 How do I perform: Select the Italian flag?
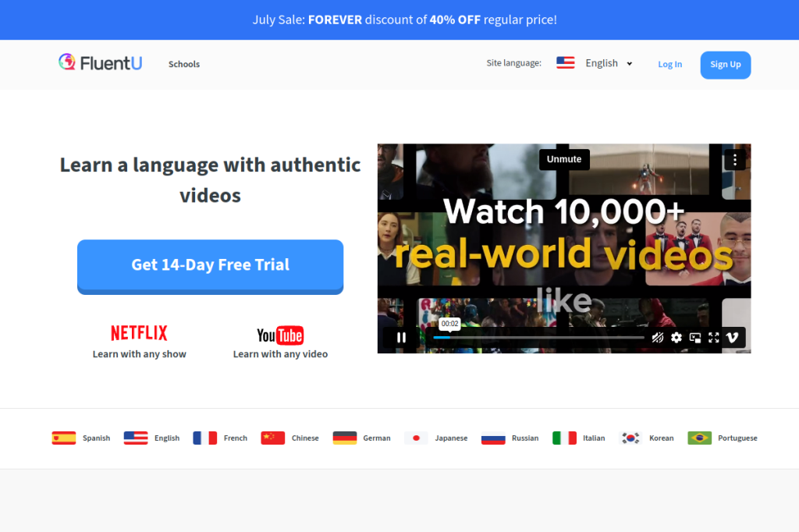tap(564, 438)
